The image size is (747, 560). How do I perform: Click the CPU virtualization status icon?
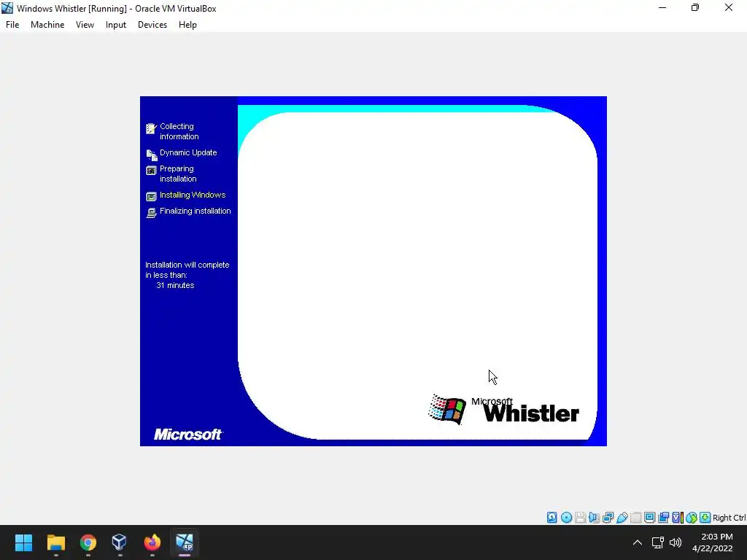(678, 518)
